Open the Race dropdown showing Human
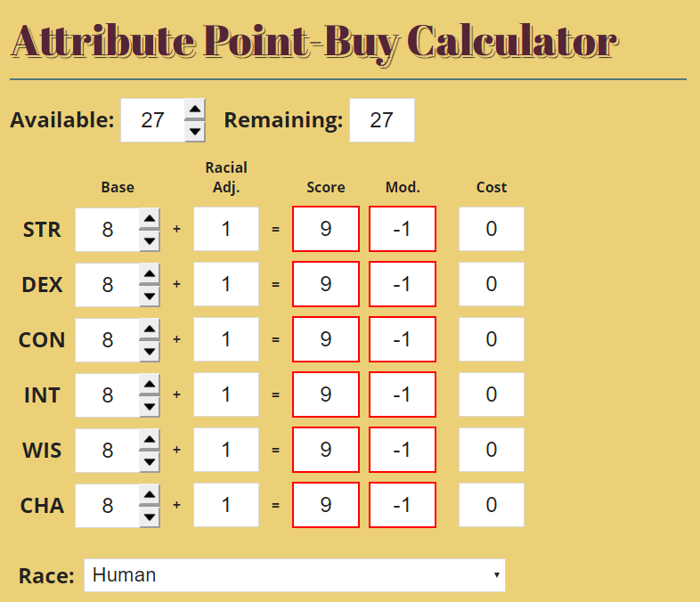Screen dimensions: 700x602 click(x=295, y=575)
